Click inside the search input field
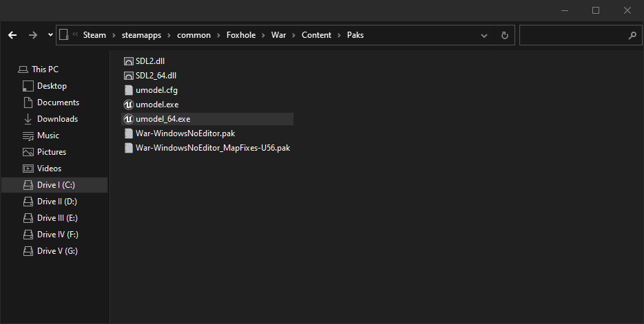The height and width of the screenshot is (324, 644). tap(573, 35)
